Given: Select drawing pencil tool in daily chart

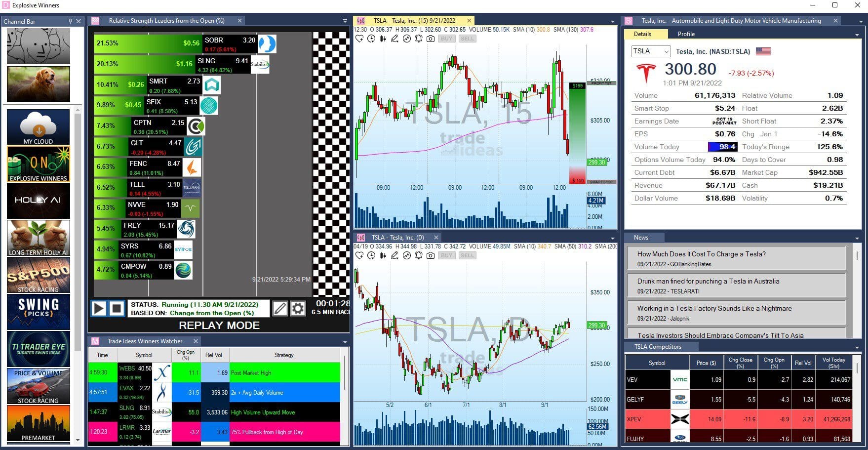Looking at the screenshot, I should pyautogui.click(x=395, y=255).
